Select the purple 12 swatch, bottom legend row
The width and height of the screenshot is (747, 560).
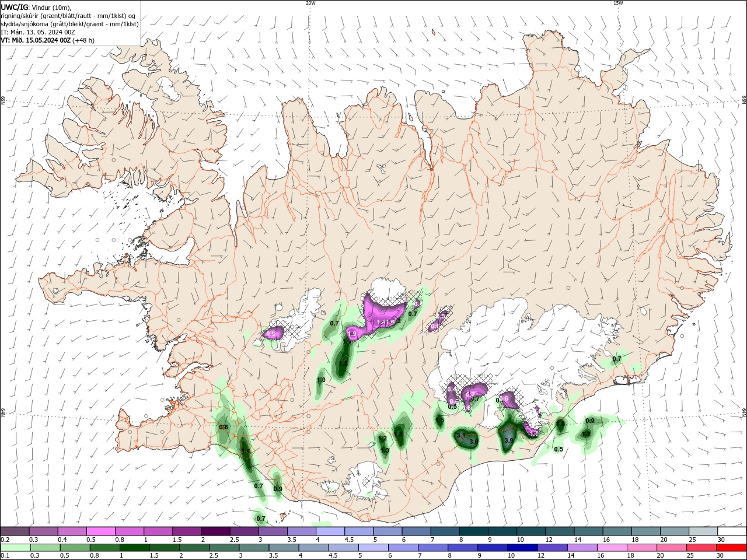pos(553,548)
